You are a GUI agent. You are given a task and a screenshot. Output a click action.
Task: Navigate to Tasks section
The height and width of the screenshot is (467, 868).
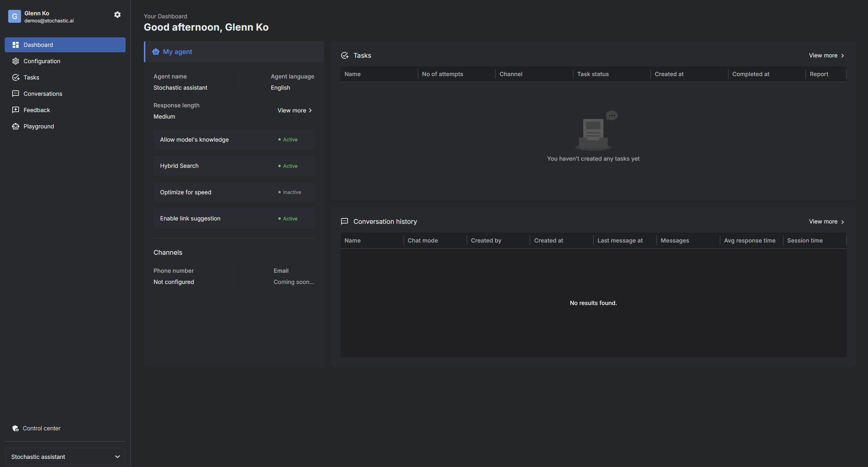pyautogui.click(x=31, y=76)
